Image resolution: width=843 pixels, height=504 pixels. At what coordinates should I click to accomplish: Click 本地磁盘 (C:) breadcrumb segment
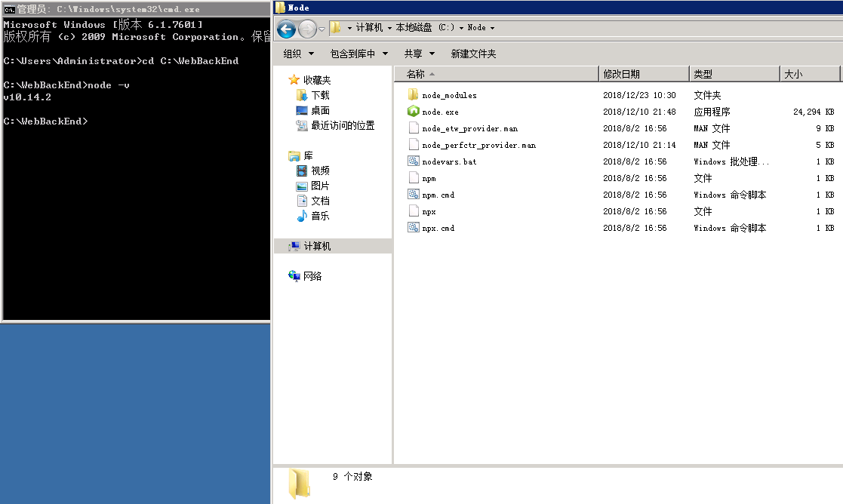425,27
